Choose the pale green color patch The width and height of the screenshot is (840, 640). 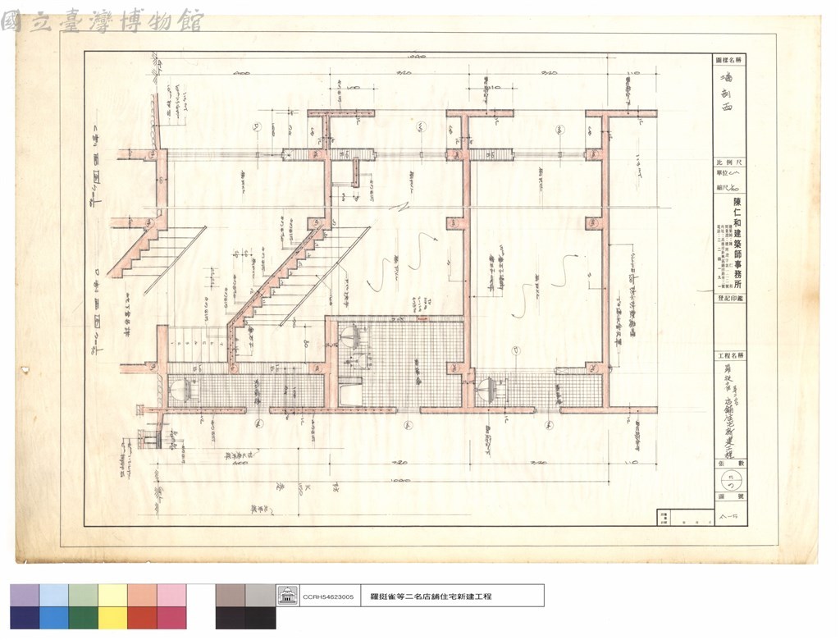coord(83,595)
